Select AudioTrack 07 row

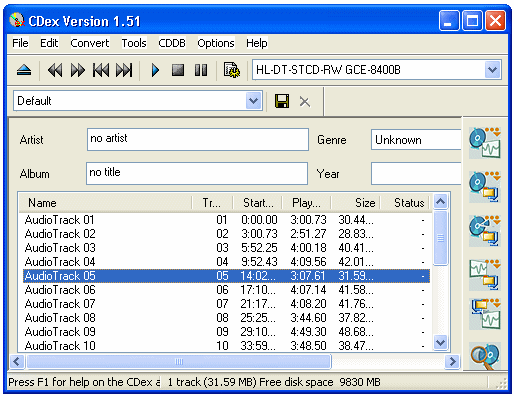226,304
